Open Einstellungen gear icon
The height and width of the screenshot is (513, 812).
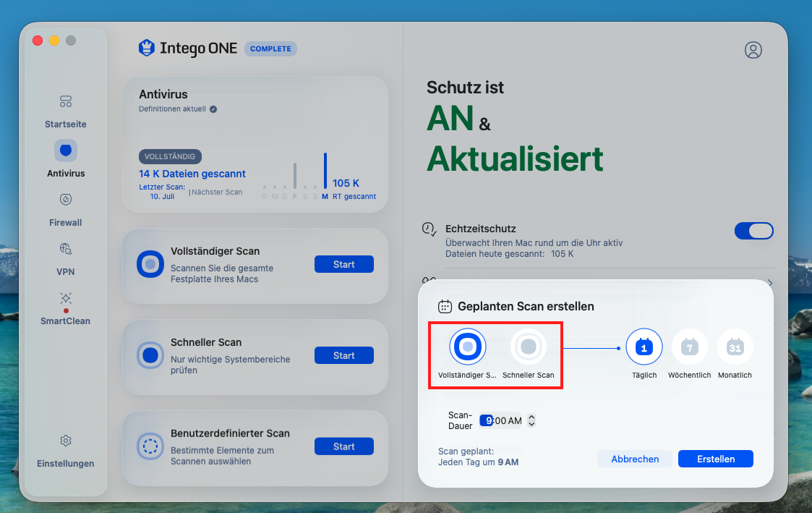(66, 441)
